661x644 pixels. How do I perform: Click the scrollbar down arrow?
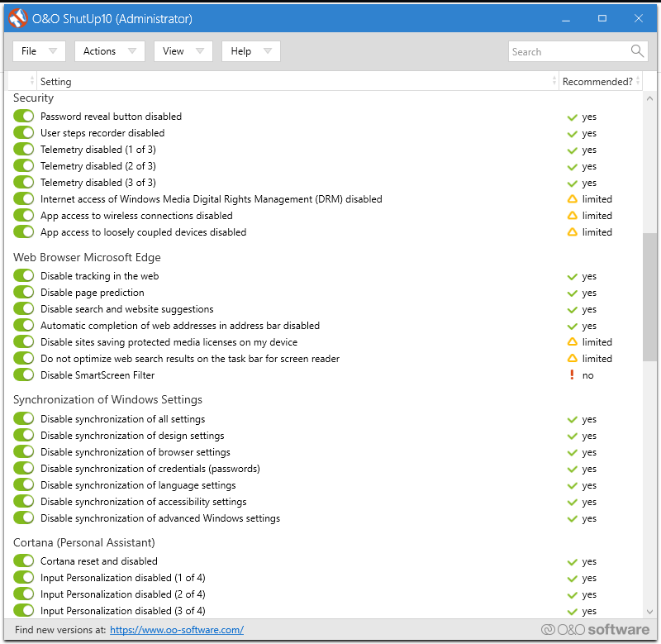(649, 612)
